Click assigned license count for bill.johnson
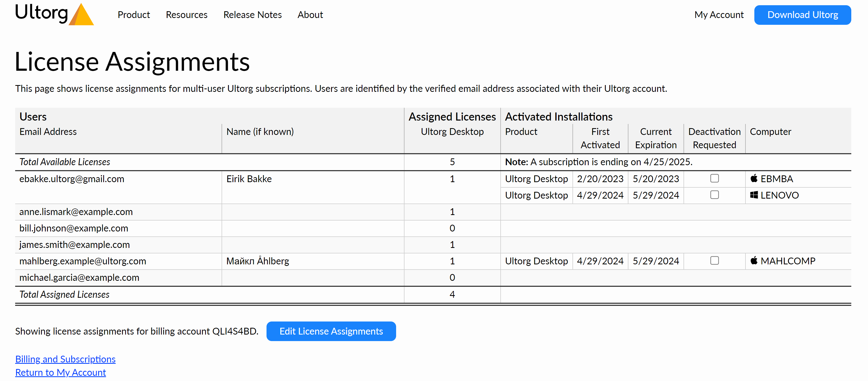Screen dimensions: 868x381 point(452,228)
